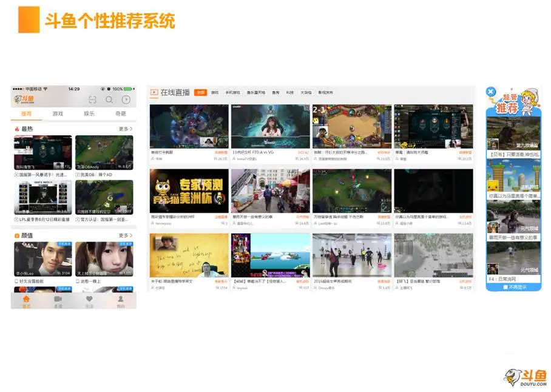Select the 游戏 filter in 在线直播 bar

click(215, 92)
